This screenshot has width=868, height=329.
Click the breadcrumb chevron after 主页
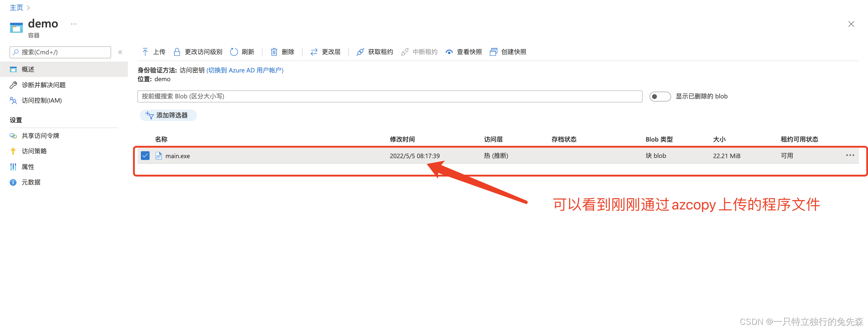28,8
